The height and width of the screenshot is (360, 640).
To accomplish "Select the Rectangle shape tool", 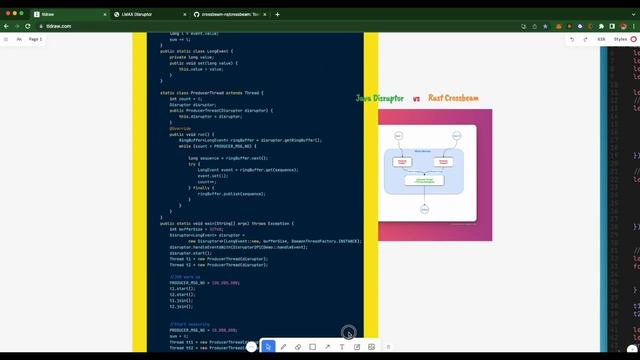I will click(x=313, y=347).
